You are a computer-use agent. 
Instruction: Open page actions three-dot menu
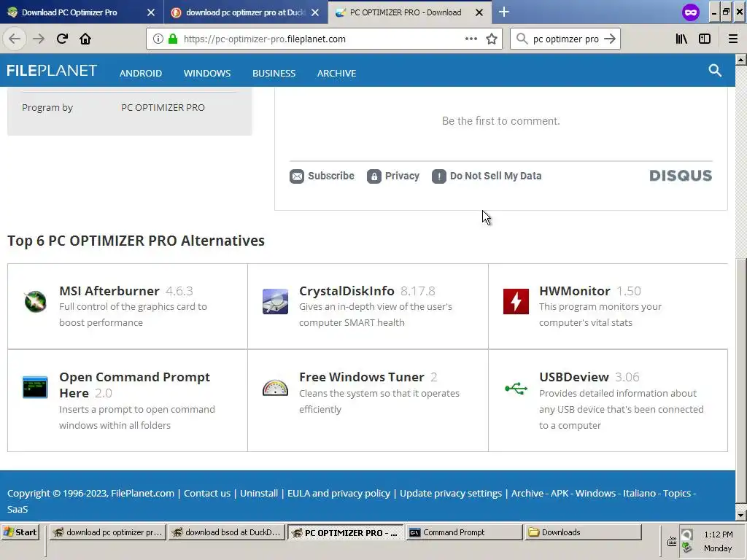tap(471, 39)
